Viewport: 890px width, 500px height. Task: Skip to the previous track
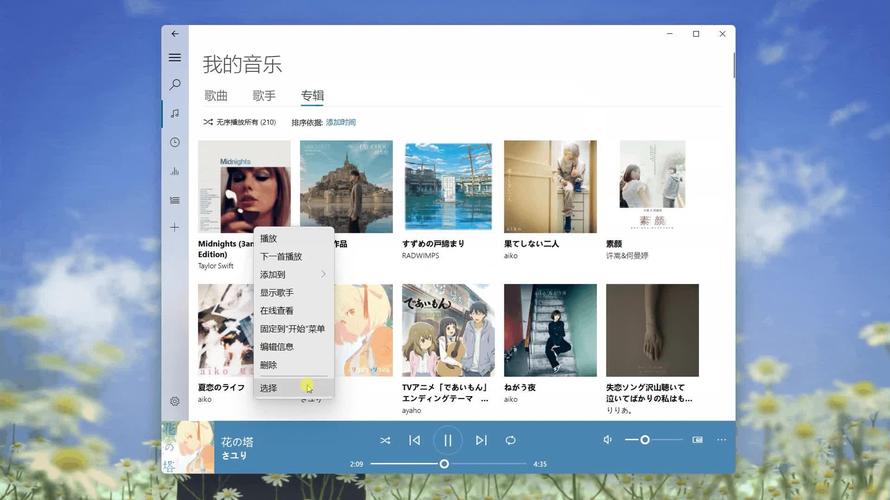pyautogui.click(x=414, y=440)
